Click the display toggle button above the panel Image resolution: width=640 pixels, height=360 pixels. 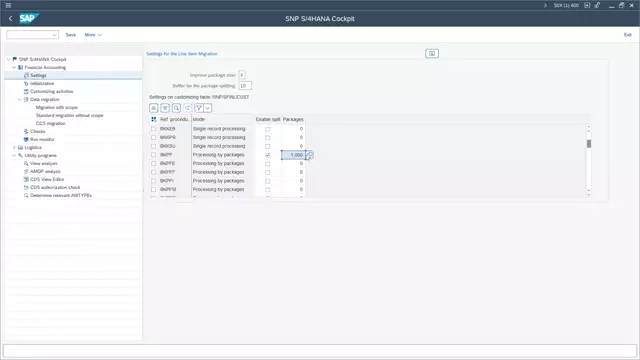(432, 53)
